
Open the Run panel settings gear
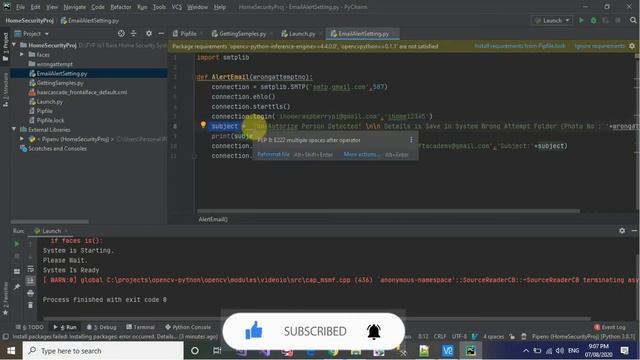tap(622, 231)
